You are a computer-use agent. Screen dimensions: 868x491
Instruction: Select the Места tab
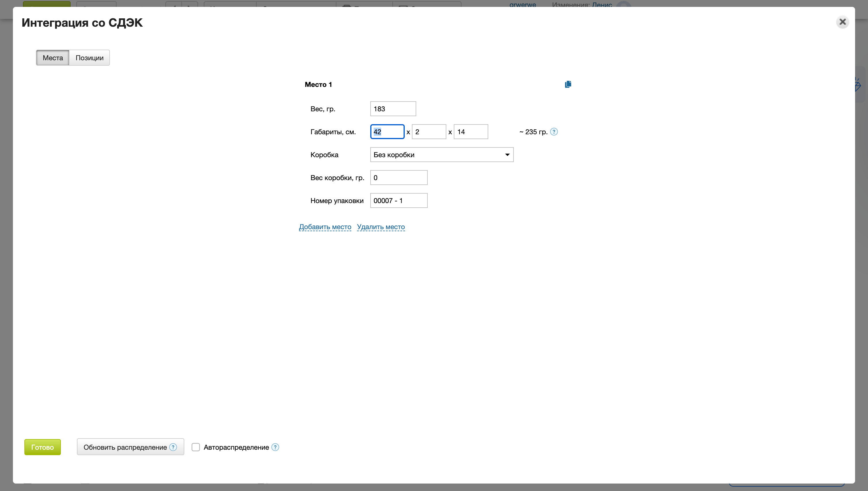tap(53, 58)
